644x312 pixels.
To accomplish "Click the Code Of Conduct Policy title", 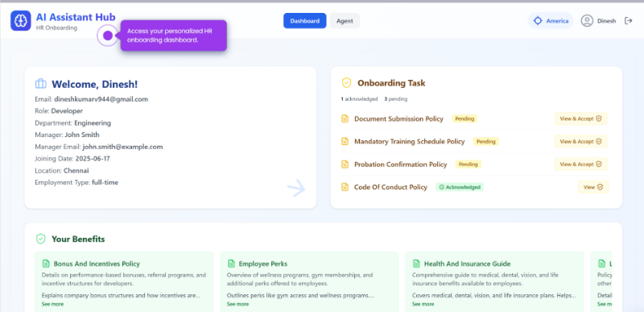I will [390, 187].
